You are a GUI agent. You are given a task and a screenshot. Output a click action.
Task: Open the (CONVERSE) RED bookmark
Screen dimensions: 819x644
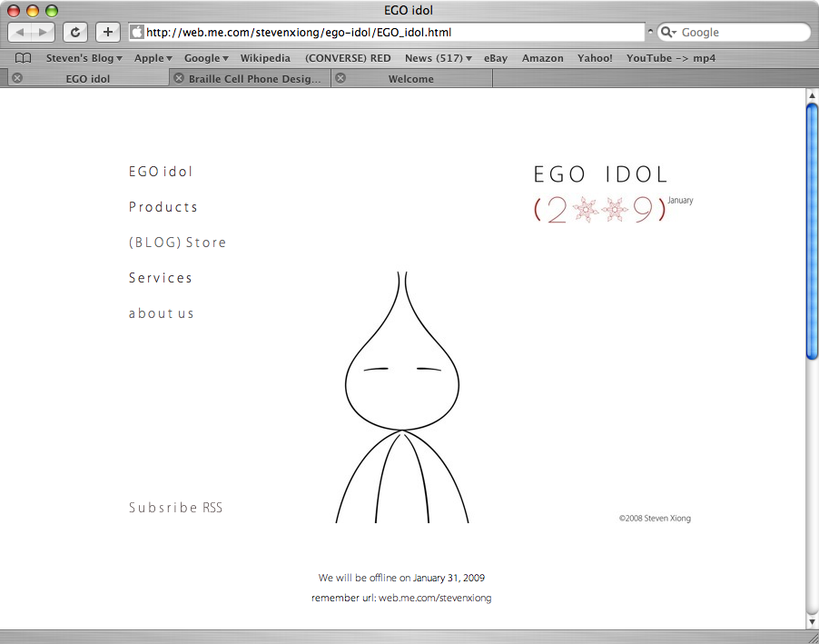tap(348, 58)
